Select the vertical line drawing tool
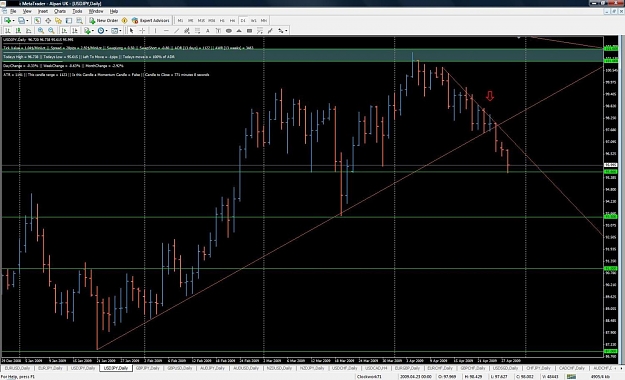 tap(155, 30)
